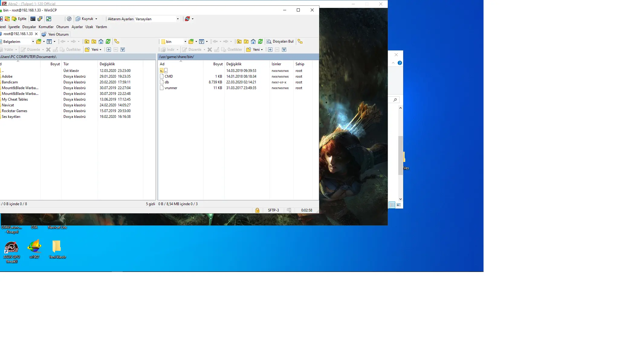The image size is (644, 362).
Task: Open preferences gear icon
Action: tap(69, 19)
